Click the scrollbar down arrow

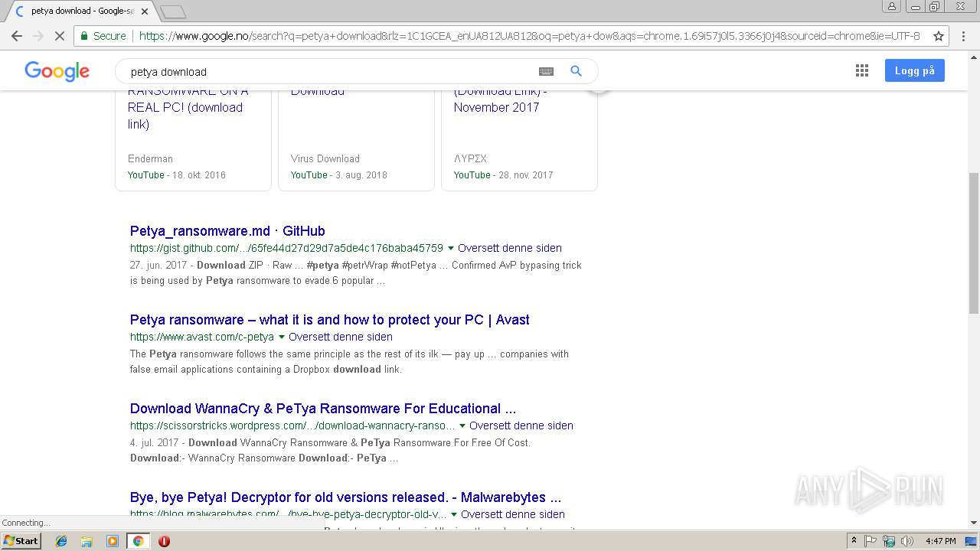(973, 523)
